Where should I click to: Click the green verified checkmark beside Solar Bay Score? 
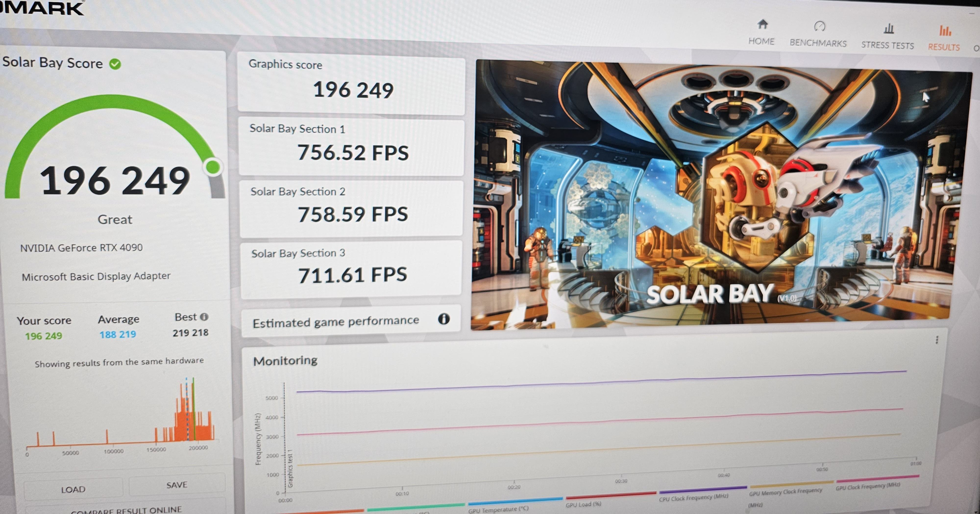click(x=115, y=64)
